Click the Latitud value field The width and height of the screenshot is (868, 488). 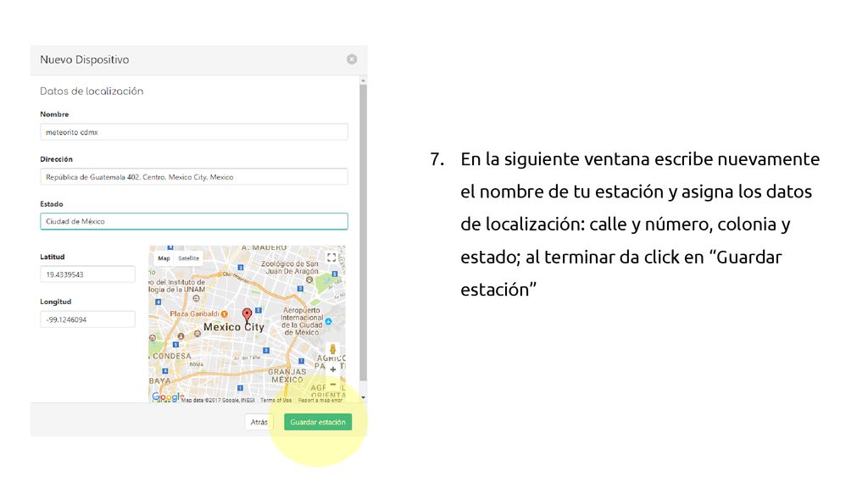(x=87, y=274)
